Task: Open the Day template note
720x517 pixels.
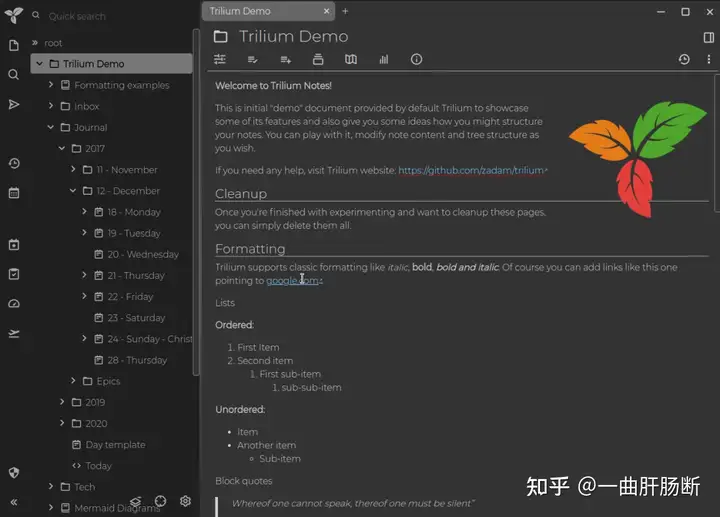Action: tap(115, 444)
